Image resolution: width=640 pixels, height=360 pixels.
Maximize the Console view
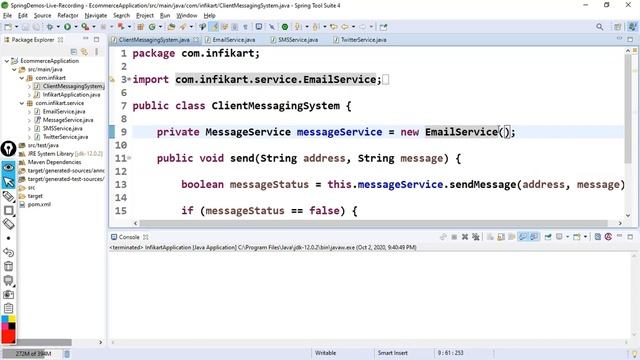click(x=630, y=237)
